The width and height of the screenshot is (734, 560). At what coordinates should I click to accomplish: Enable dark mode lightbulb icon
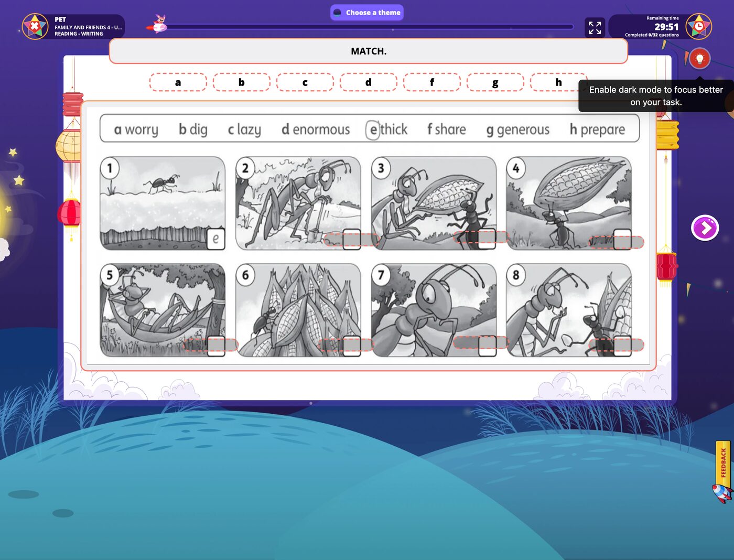click(x=699, y=58)
